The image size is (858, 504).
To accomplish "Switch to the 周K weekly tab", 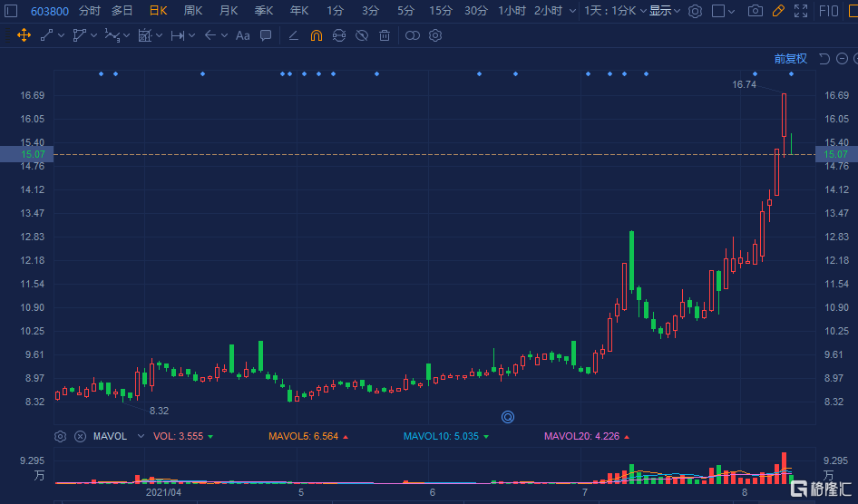I will [193, 11].
